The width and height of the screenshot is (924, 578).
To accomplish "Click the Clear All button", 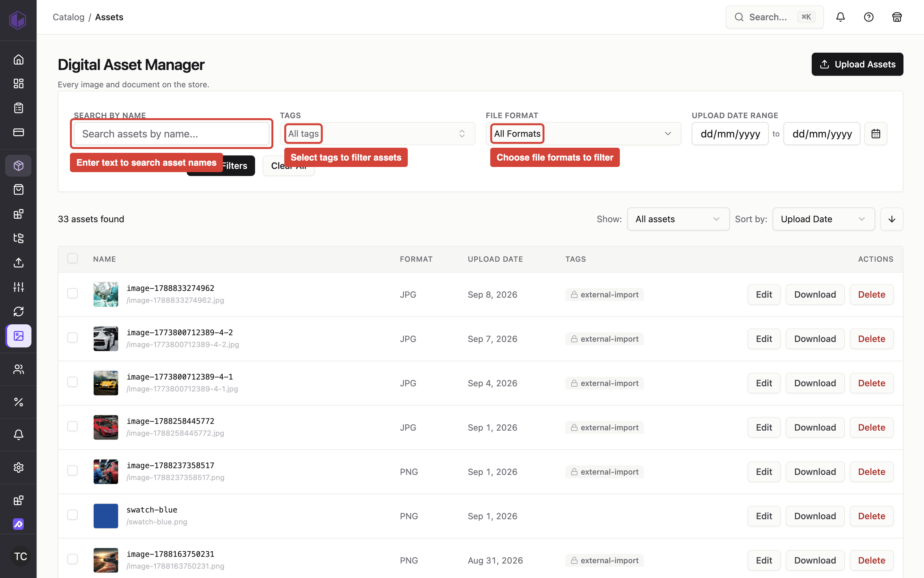I will point(288,166).
